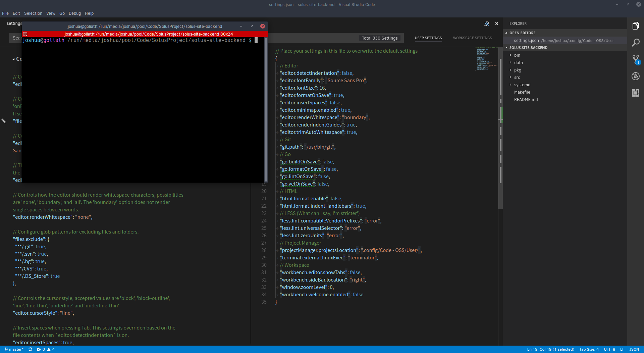Click Ln 19, Col 19 cursor position indicator
The height and width of the screenshot is (353, 644).
[x=550, y=349]
